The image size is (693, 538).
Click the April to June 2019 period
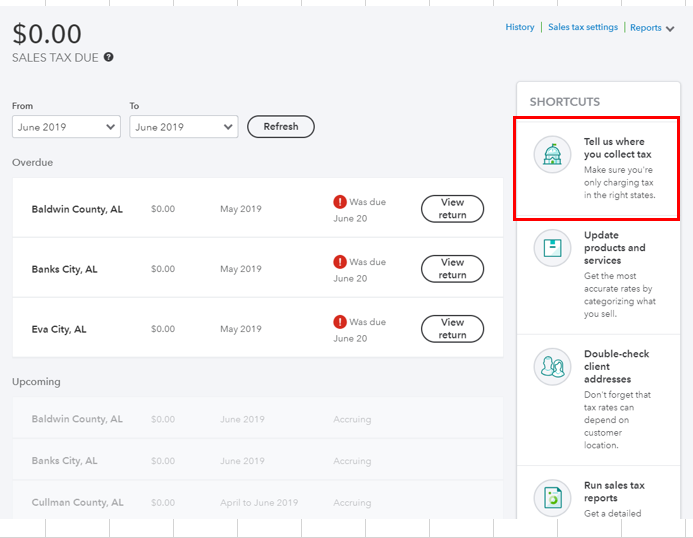[x=259, y=503]
